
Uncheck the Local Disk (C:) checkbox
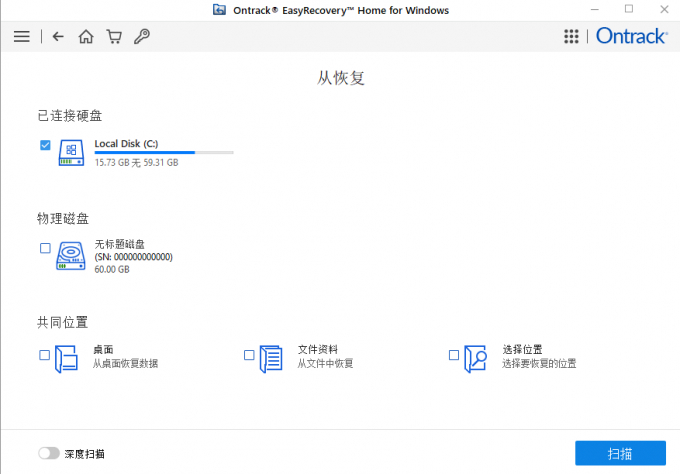[x=45, y=145]
